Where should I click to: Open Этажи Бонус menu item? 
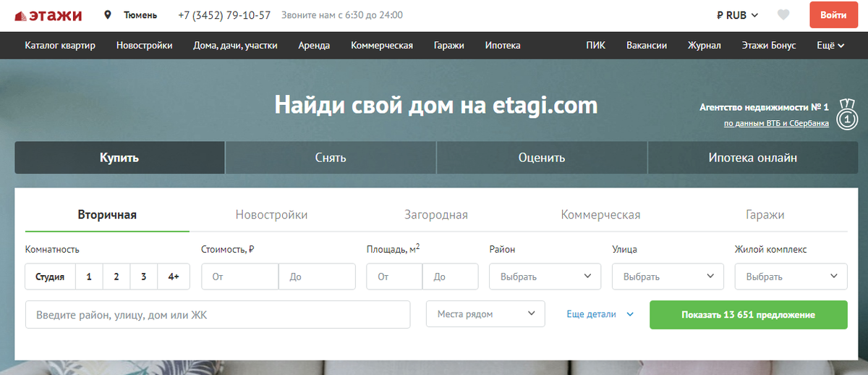tap(769, 45)
